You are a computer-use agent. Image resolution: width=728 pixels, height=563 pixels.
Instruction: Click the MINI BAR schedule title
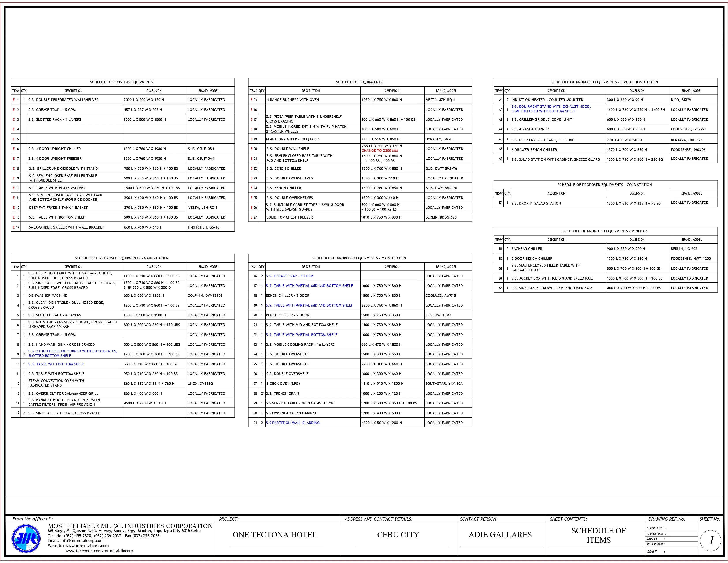pos(604,231)
